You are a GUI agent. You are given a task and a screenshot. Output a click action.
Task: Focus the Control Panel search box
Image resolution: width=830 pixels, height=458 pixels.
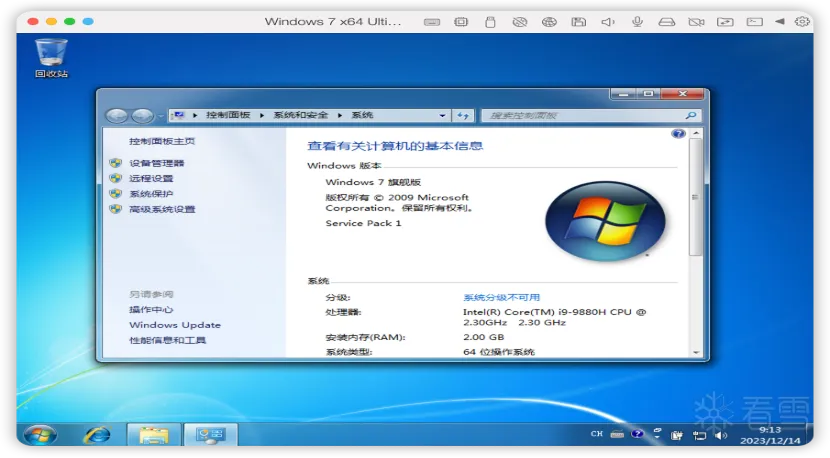point(591,115)
